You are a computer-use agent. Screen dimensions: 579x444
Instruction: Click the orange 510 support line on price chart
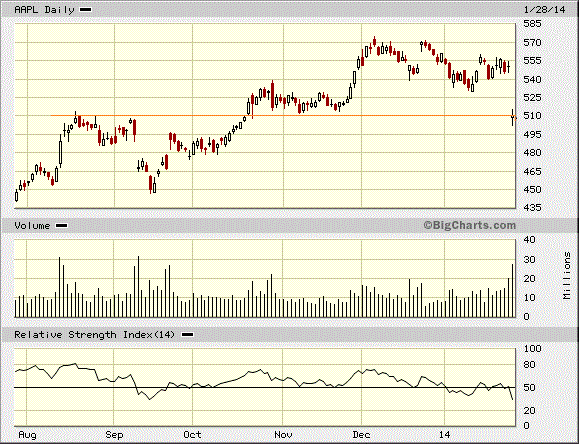[283, 116]
